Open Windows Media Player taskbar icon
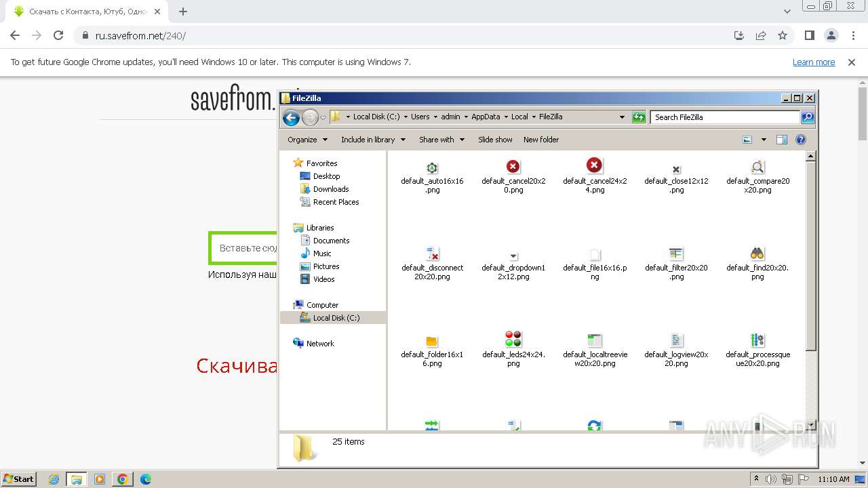 pos(100,479)
